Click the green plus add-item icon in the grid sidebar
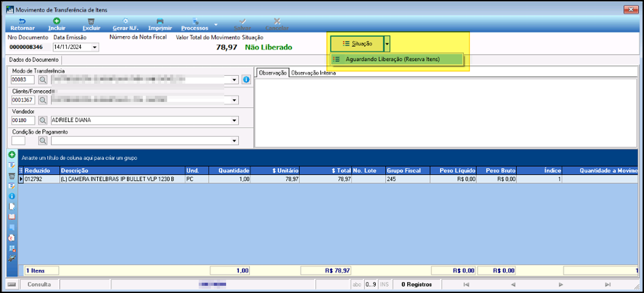This screenshot has height=293, width=644. tap(12, 155)
